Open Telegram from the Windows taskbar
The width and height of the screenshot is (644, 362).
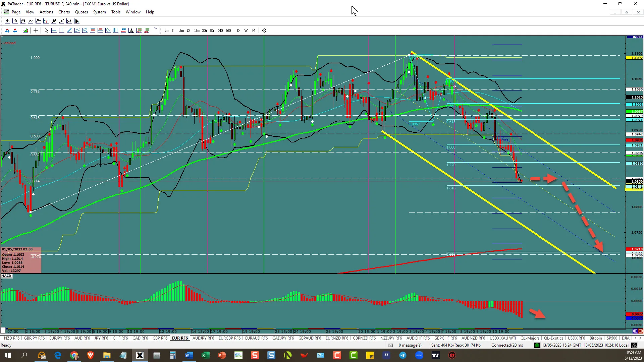click(x=402, y=355)
